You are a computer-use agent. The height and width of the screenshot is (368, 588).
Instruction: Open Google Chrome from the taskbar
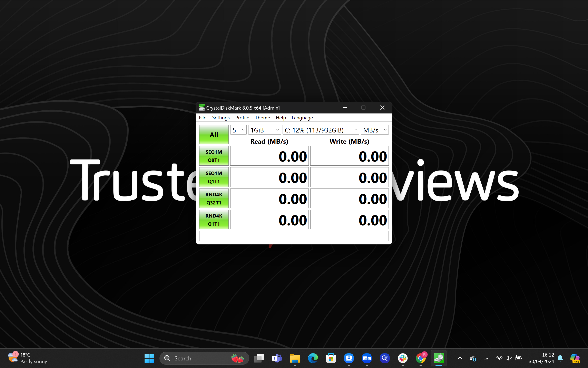421,358
